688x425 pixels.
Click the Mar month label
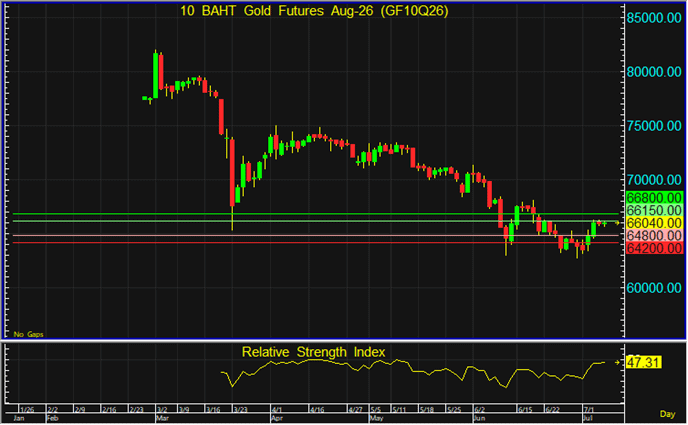point(162,418)
